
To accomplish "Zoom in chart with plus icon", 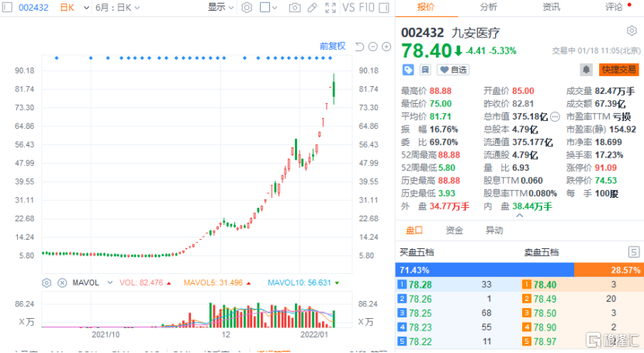I will tap(386, 47).
